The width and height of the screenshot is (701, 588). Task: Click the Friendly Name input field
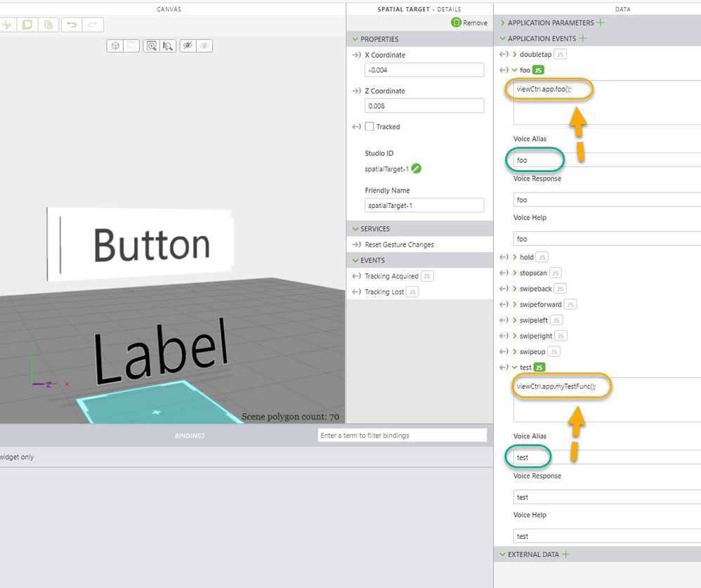[424, 206]
